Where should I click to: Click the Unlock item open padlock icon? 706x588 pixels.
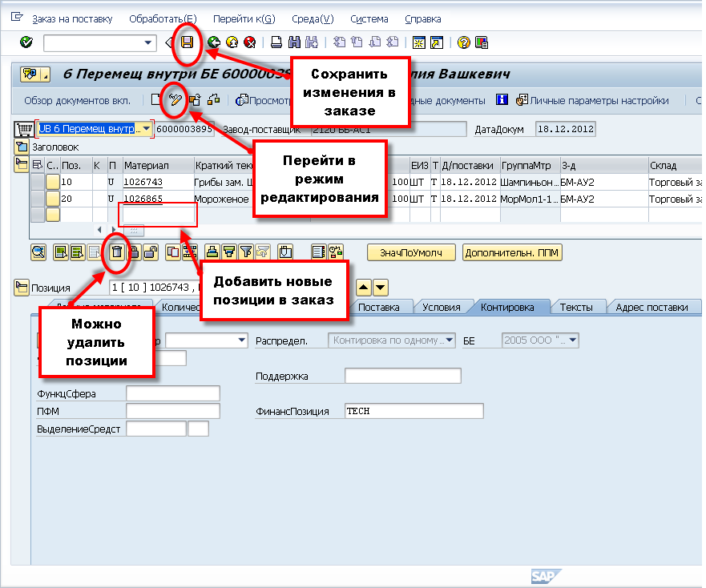[x=151, y=252]
